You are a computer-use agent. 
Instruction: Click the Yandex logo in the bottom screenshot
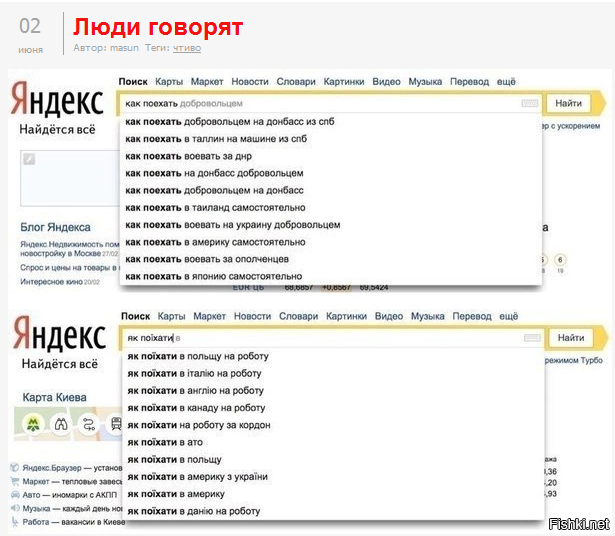(x=60, y=333)
